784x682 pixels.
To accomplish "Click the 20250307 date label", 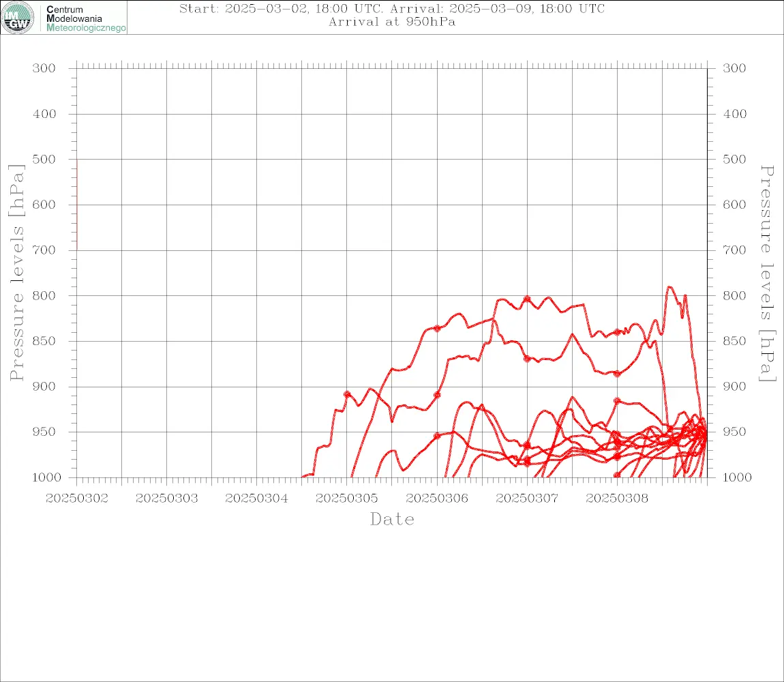I will pyautogui.click(x=527, y=499).
